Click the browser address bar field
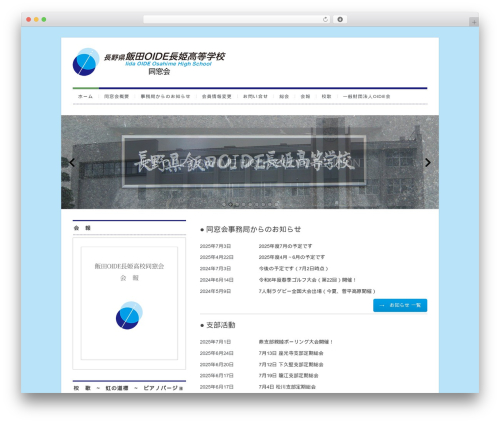 point(237,20)
